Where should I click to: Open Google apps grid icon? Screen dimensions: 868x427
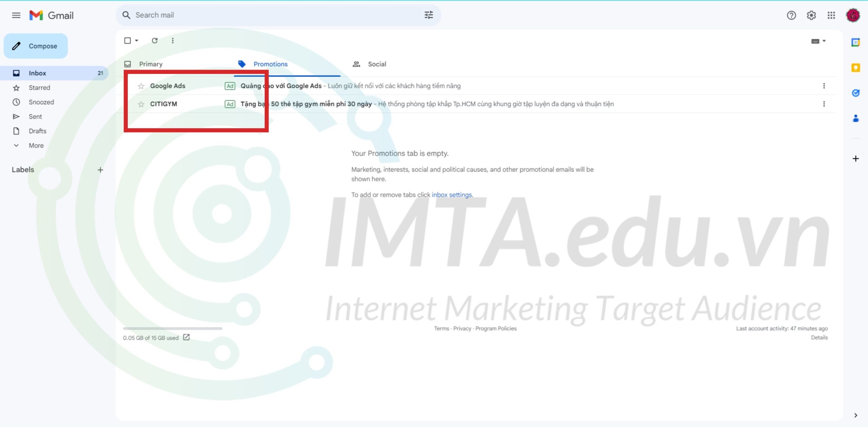(831, 15)
